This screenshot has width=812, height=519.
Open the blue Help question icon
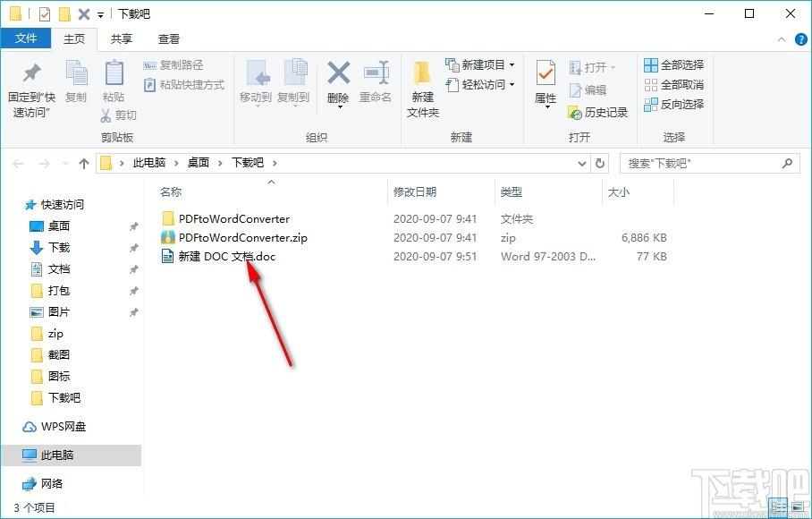[800, 39]
